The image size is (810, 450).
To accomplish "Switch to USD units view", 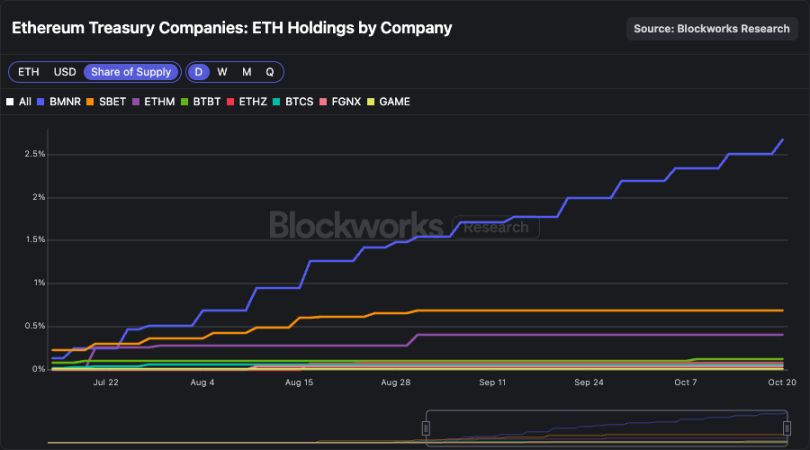I will (65, 72).
